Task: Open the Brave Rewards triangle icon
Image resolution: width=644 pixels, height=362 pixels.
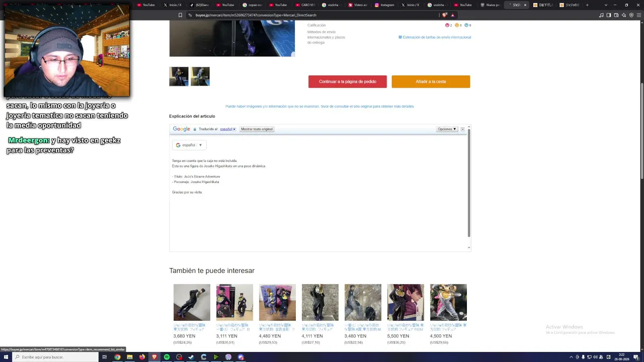Action: (452, 15)
